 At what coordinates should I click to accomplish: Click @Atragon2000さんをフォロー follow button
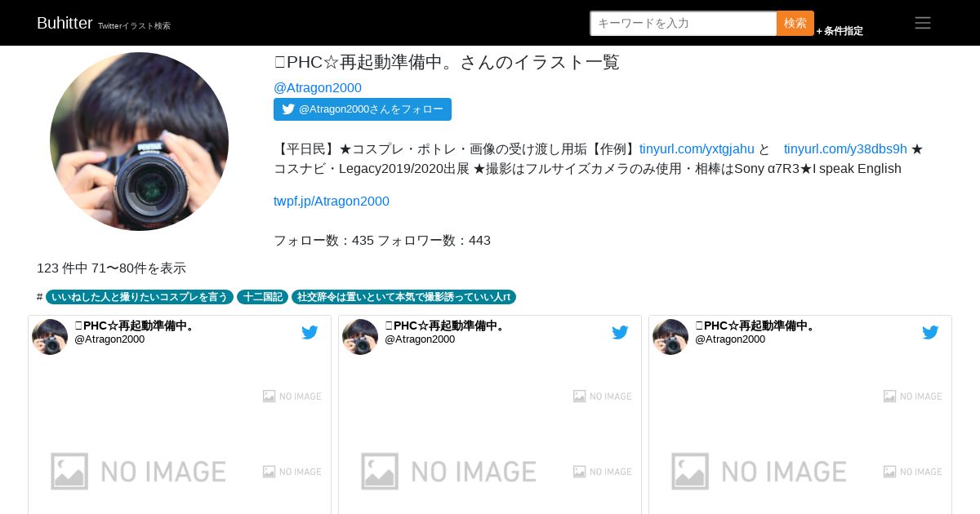pos(363,109)
